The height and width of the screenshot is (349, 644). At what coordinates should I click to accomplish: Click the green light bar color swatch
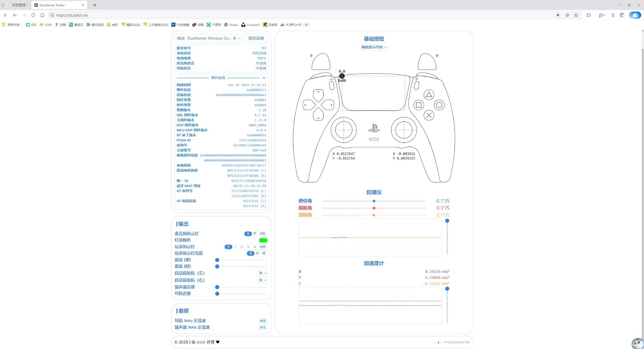click(x=263, y=240)
